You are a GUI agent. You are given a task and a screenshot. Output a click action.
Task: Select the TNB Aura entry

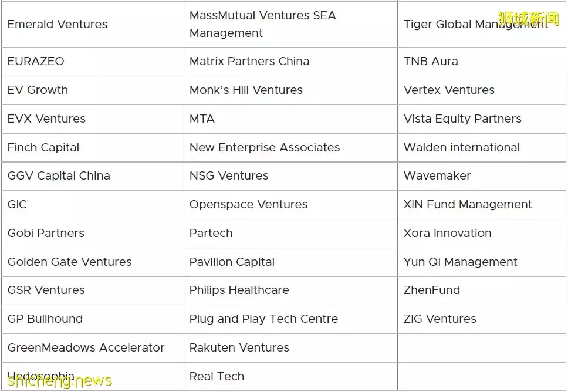431,61
